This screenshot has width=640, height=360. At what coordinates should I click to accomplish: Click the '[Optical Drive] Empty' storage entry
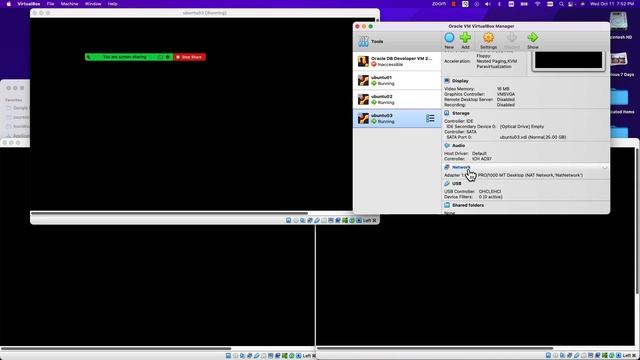(x=522, y=127)
